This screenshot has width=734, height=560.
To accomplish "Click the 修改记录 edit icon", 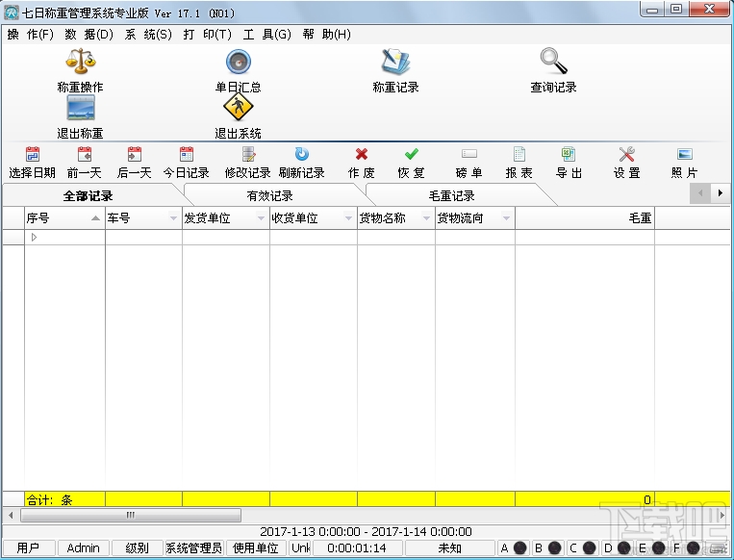I will click(x=248, y=154).
